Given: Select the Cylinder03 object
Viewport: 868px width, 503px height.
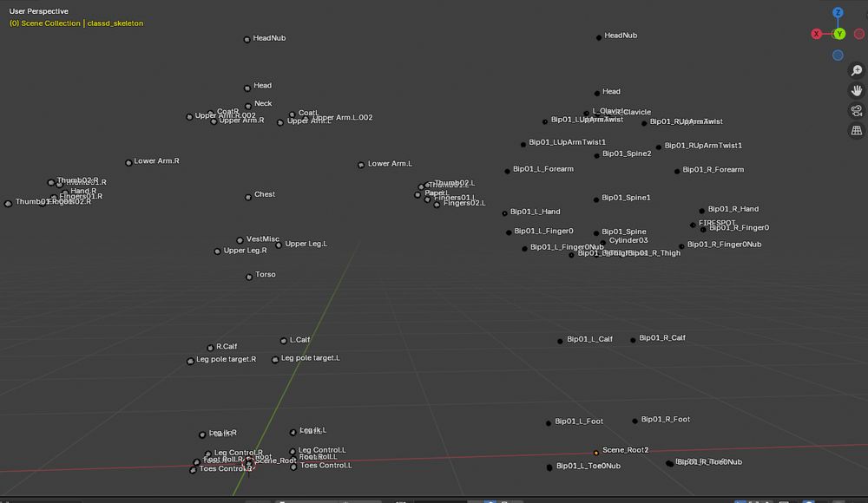Looking at the screenshot, I should 603,242.
